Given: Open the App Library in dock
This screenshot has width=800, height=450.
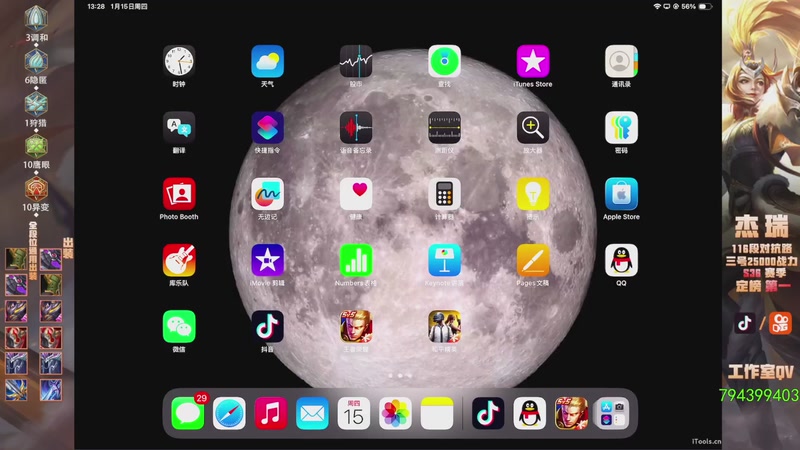Looking at the screenshot, I should [x=612, y=413].
